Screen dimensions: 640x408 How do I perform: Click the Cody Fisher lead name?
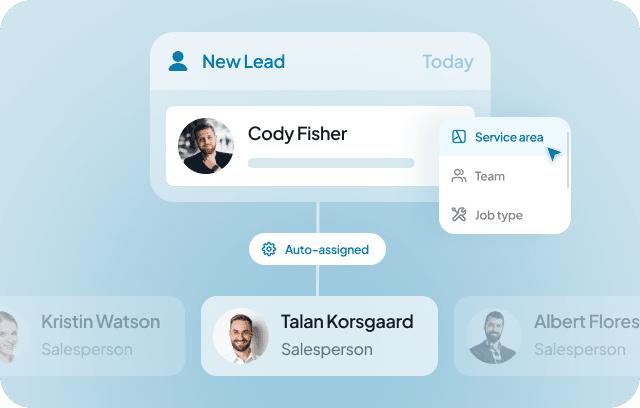(297, 133)
